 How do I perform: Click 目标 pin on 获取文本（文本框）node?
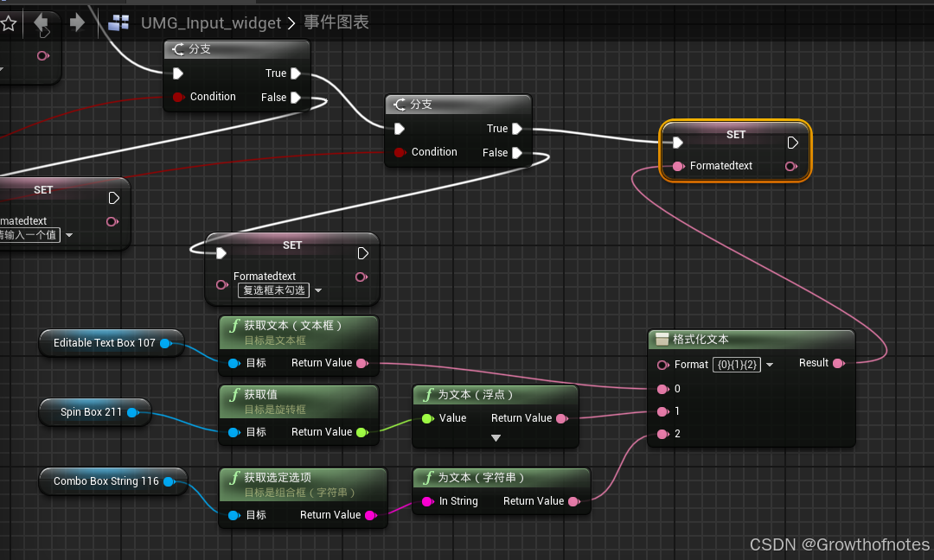pos(234,363)
